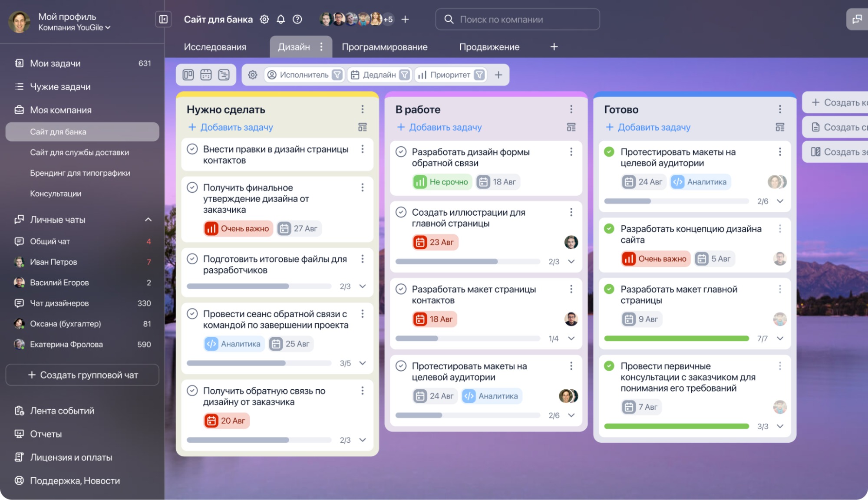This screenshot has width=868, height=500.
Task: Expand subtasks of 'Подготовить итоговые файлы'
Action: coord(363,286)
